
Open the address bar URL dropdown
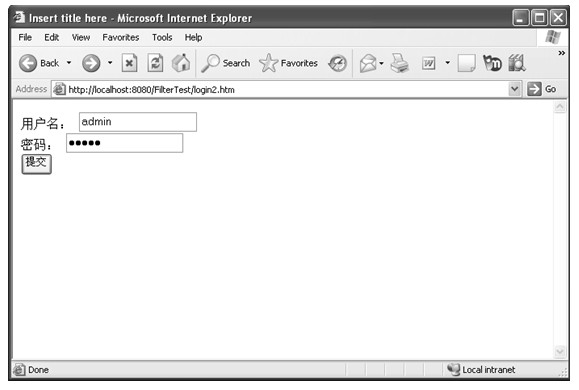(514, 89)
